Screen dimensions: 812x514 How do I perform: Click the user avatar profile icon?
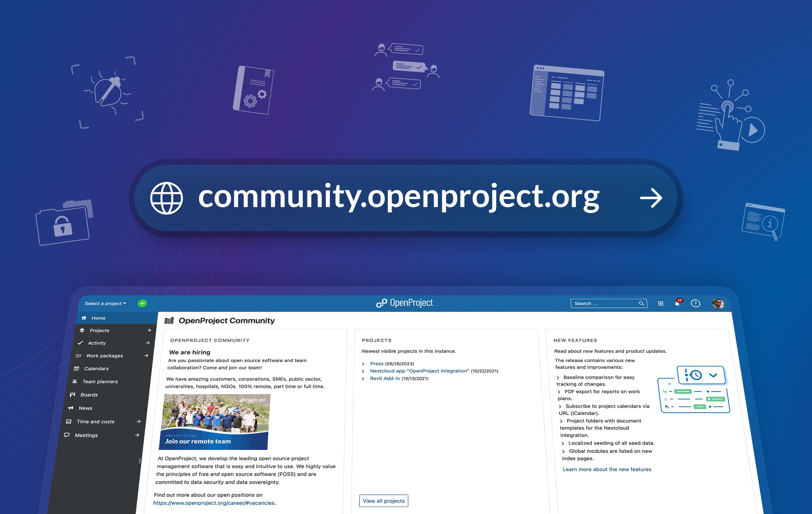pos(718,303)
